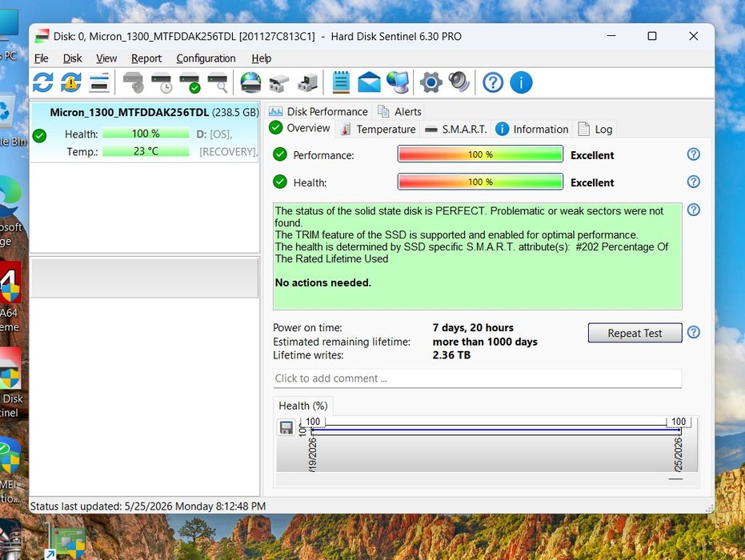Click the disk with green checkmark icon

[190, 82]
